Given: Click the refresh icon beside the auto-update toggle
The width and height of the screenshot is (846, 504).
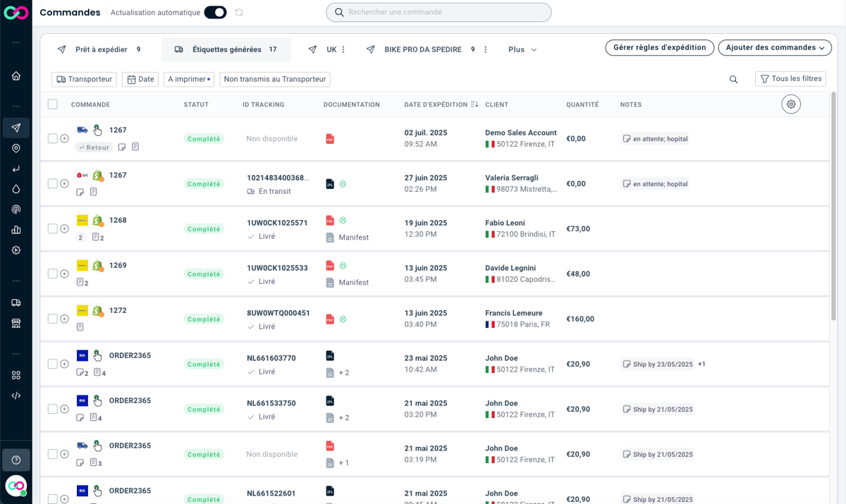Looking at the screenshot, I should (x=239, y=13).
